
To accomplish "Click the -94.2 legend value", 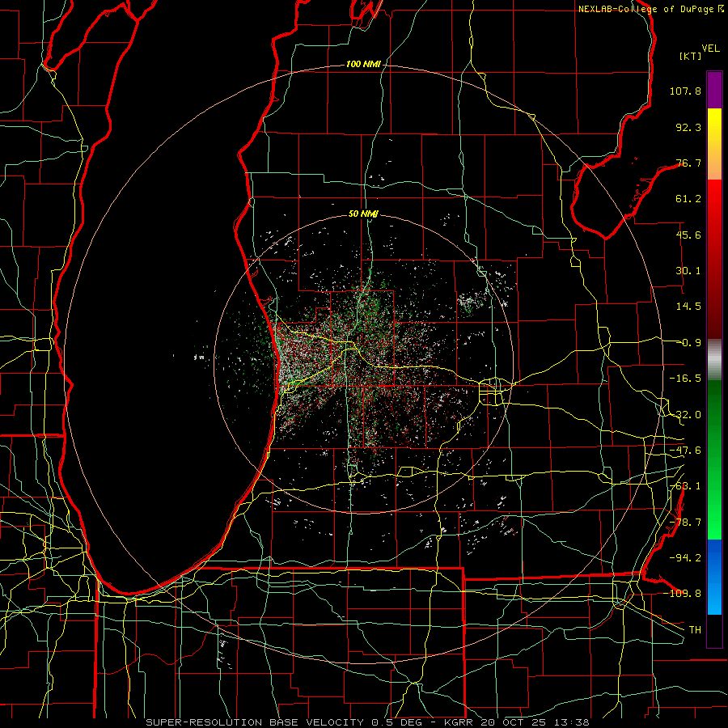I will tap(685, 557).
